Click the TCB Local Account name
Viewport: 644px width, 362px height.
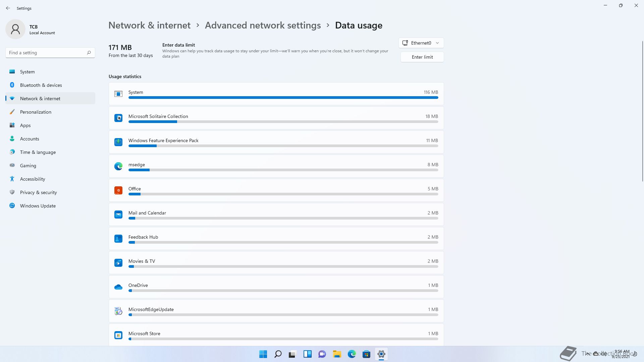[x=42, y=29]
